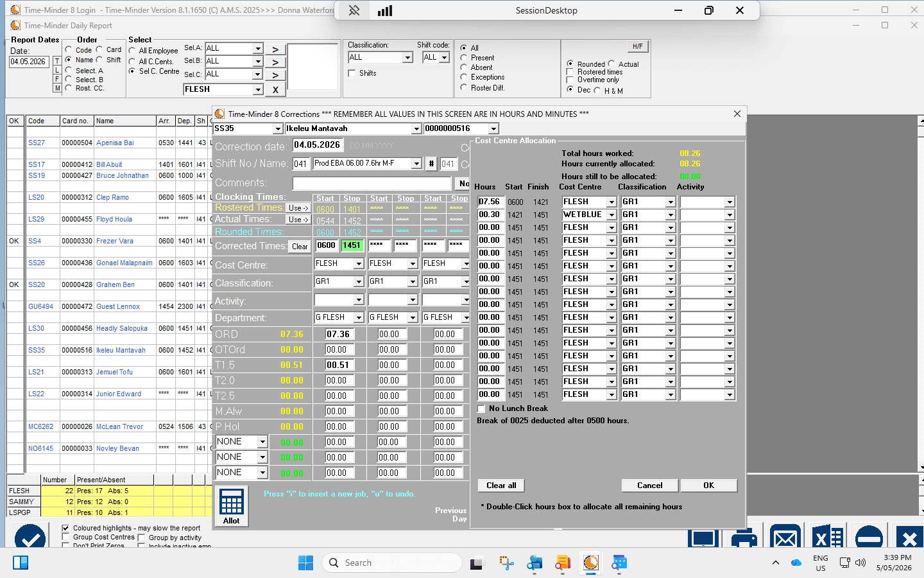Click the Comments input field

point(372,184)
